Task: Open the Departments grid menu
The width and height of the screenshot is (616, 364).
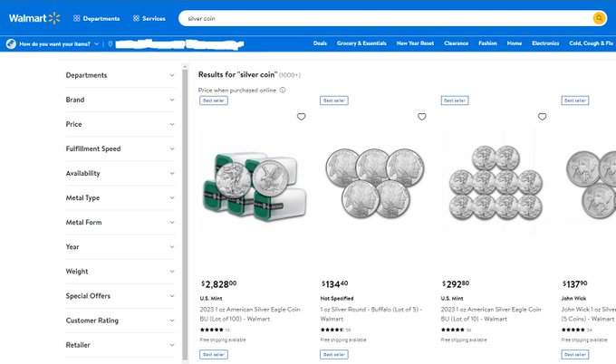Action: coord(96,18)
